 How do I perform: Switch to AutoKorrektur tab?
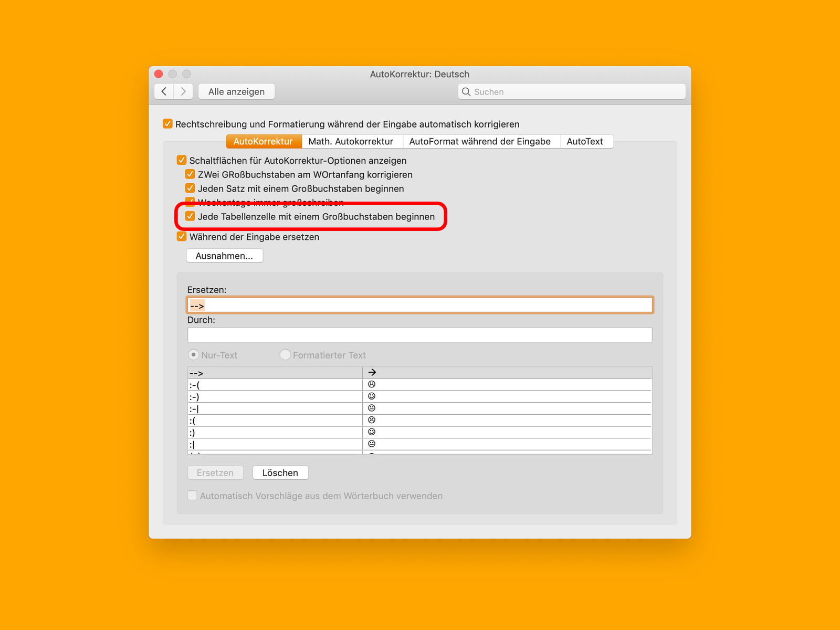(264, 141)
